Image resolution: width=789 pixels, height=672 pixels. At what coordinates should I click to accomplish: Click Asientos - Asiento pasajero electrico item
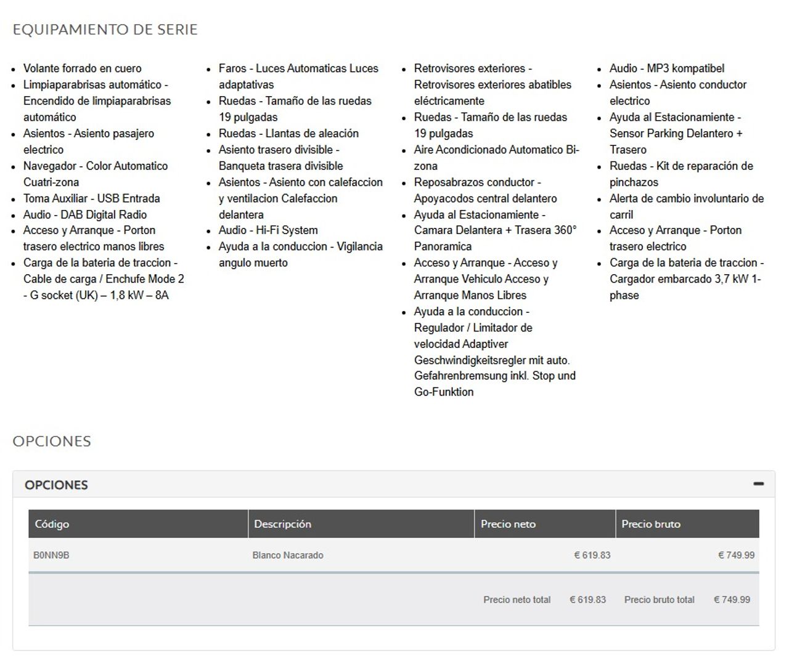(x=89, y=141)
